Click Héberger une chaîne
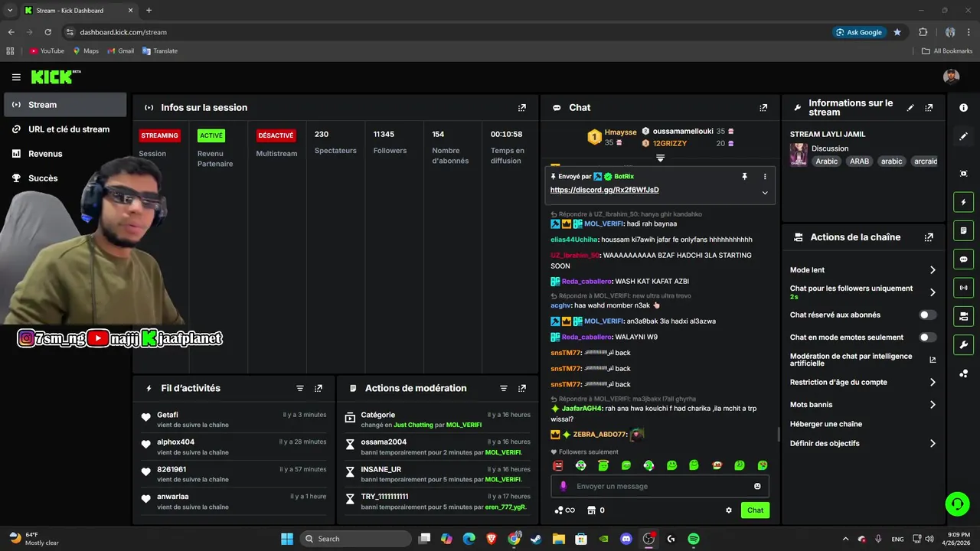 826,424
